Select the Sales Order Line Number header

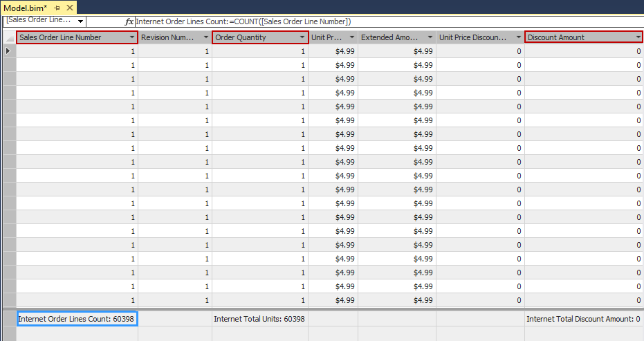69,37
